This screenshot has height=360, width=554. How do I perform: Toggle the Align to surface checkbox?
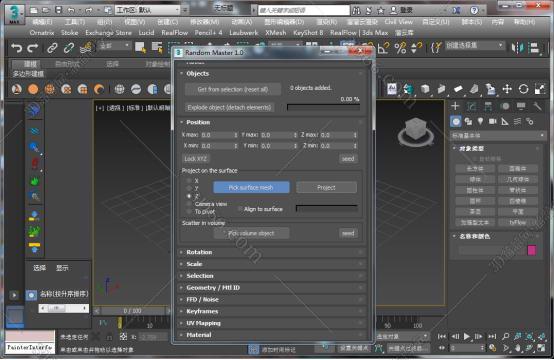240,209
